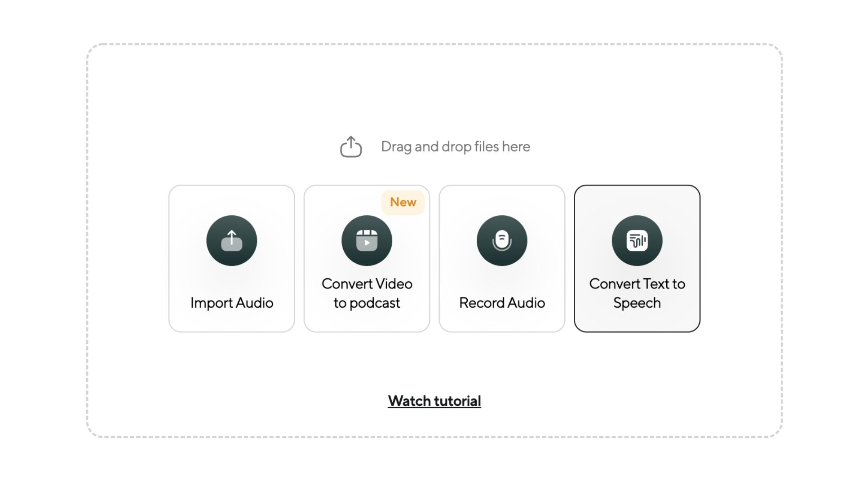The width and height of the screenshot is (868, 483).
Task: Click the New badge on the podcast card
Action: point(403,202)
